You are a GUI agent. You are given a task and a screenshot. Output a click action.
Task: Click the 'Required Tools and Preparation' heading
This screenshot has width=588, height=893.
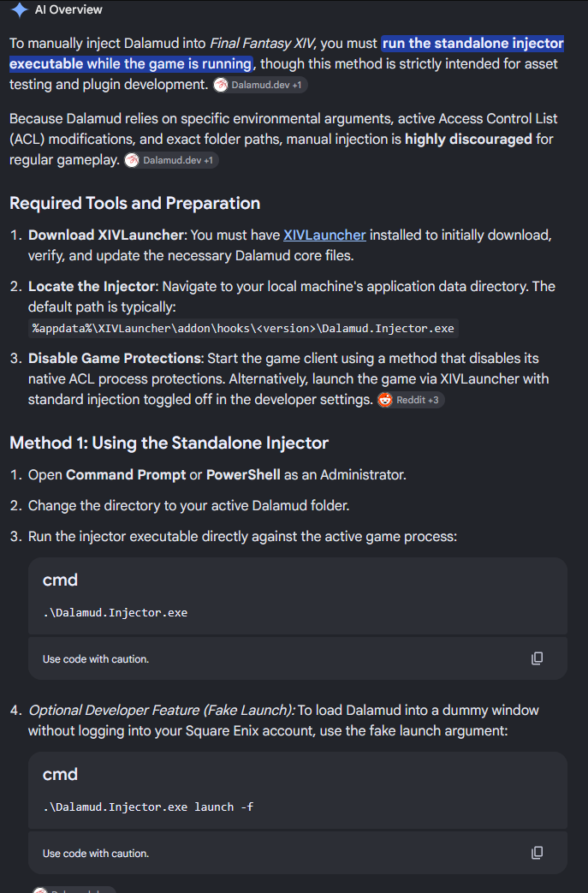point(135,203)
